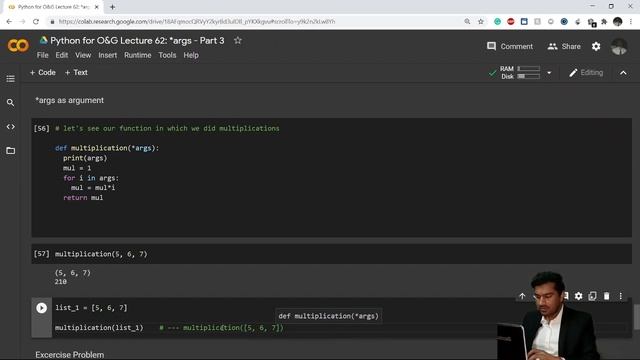Image resolution: width=640 pixels, height=360 pixels.
Task: Go back in browser
Action: (9, 22)
